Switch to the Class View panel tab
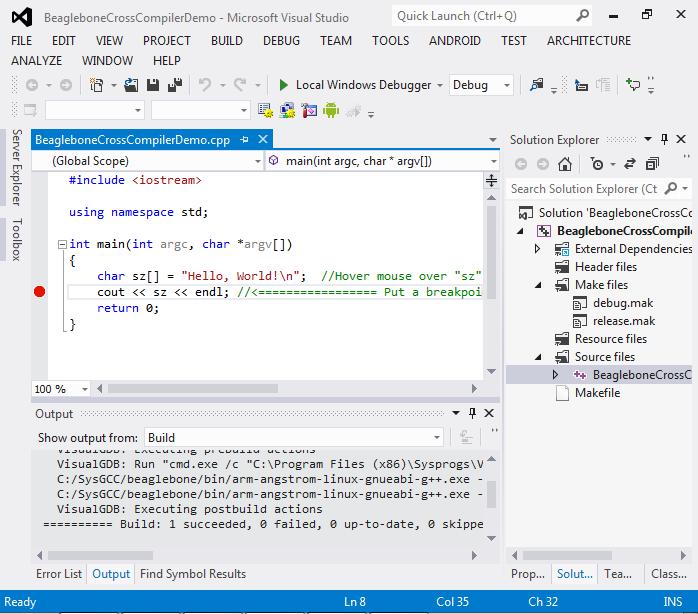 pos(669,573)
